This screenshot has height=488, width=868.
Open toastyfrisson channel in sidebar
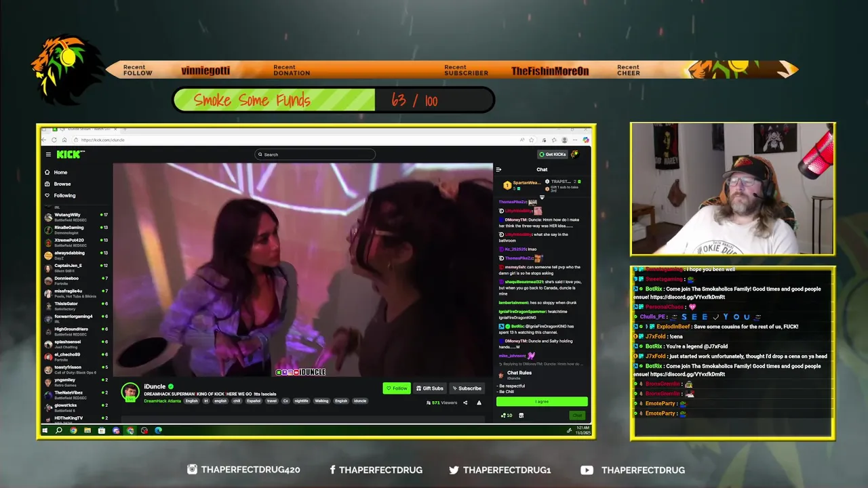(77, 369)
